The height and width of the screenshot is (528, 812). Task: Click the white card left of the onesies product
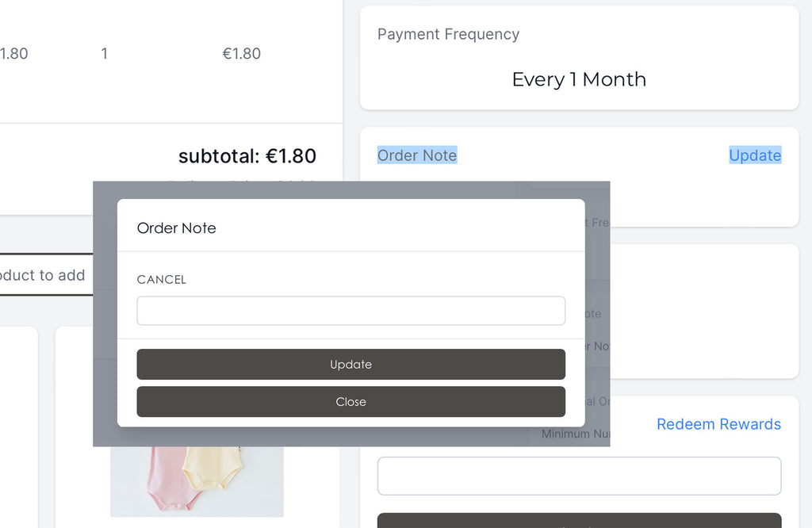click(19, 427)
